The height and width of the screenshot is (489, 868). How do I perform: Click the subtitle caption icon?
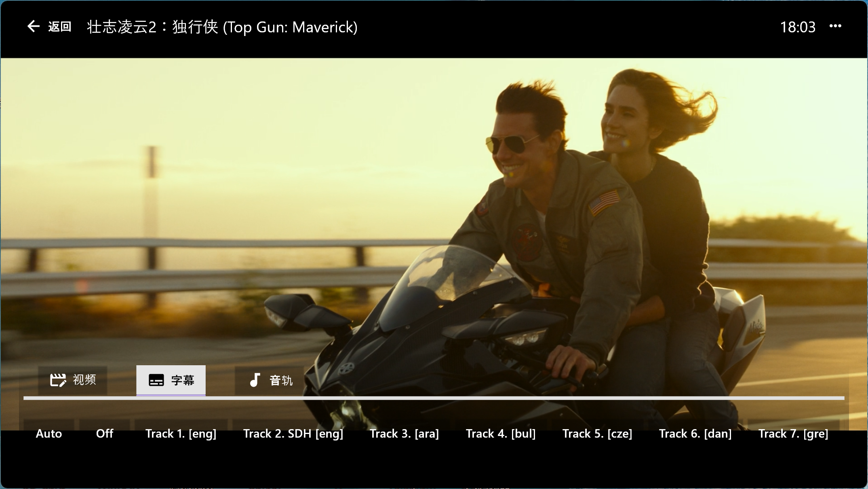pos(156,380)
